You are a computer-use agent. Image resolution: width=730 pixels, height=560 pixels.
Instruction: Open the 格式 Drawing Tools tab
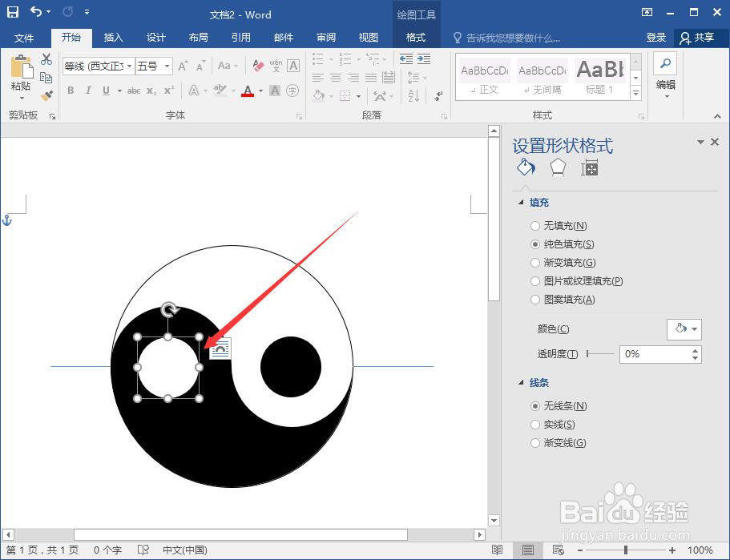tap(416, 37)
